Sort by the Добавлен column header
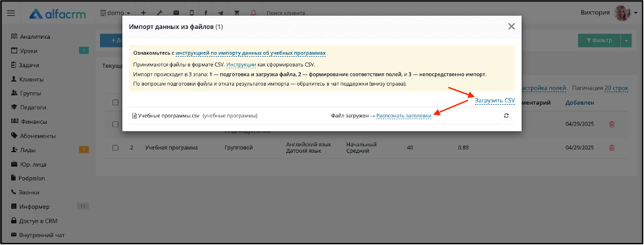Image resolution: width=644 pixels, height=245 pixels. coord(580,103)
